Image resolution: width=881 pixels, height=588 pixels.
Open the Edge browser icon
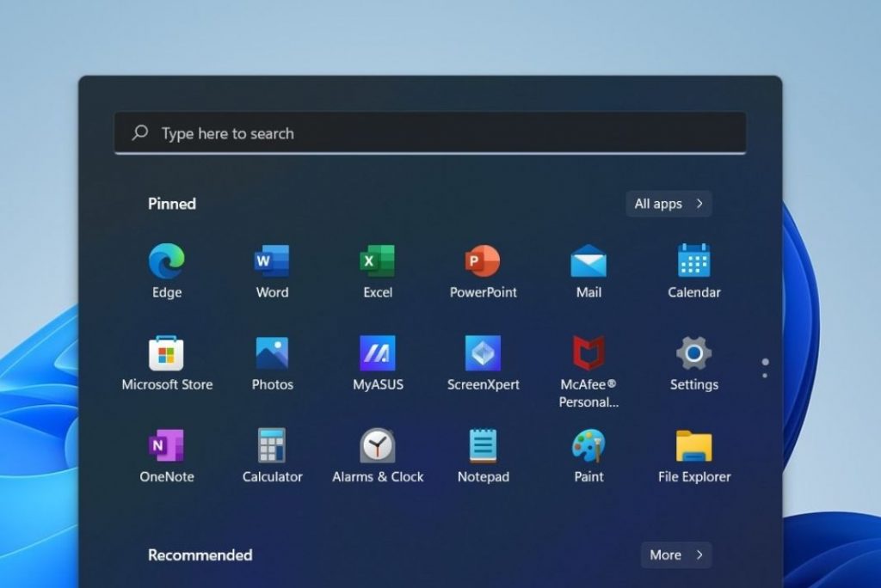tap(167, 261)
